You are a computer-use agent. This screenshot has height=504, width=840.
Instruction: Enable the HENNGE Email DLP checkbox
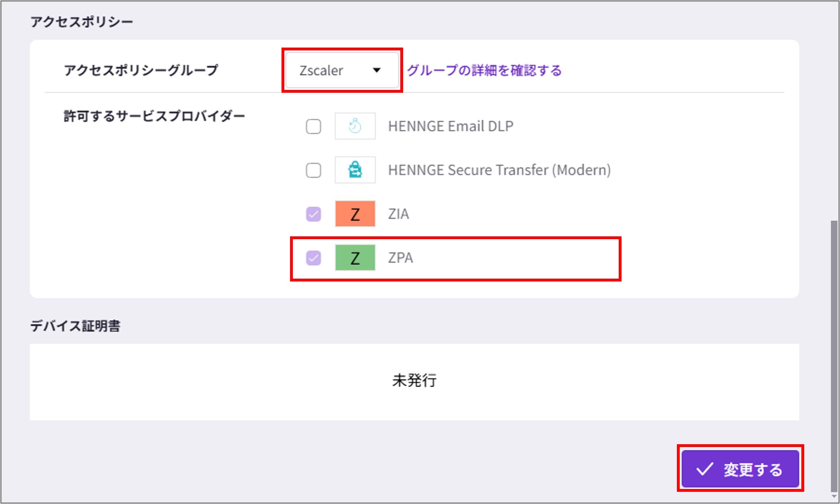point(313,126)
